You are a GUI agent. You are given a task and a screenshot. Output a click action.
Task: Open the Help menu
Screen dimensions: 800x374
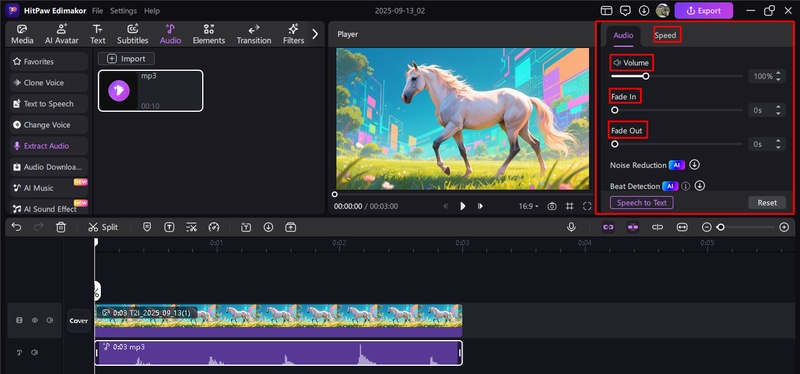152,11
